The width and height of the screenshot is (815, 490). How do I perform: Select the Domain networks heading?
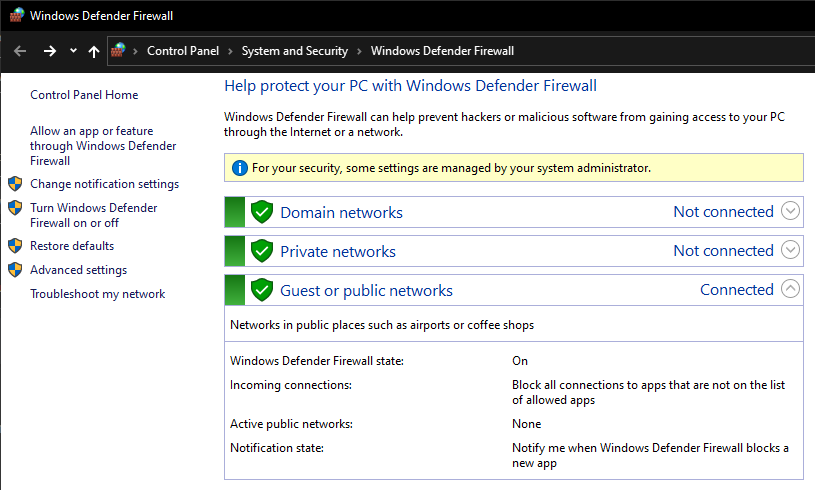341,213
